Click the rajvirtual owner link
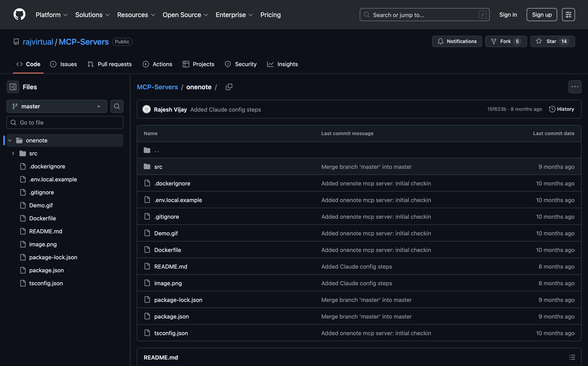The width and height of the screenshot is (588, 366). point(38,42)
